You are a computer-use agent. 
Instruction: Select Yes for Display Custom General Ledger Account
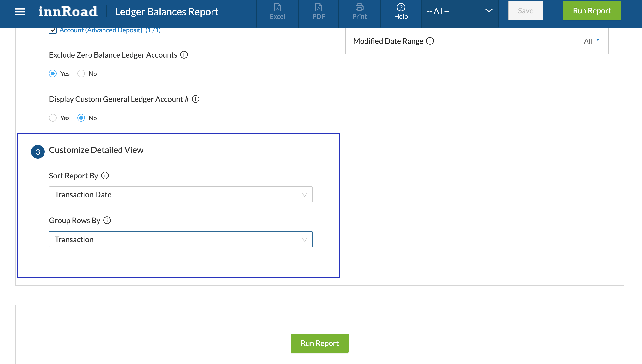coord(53,118)
